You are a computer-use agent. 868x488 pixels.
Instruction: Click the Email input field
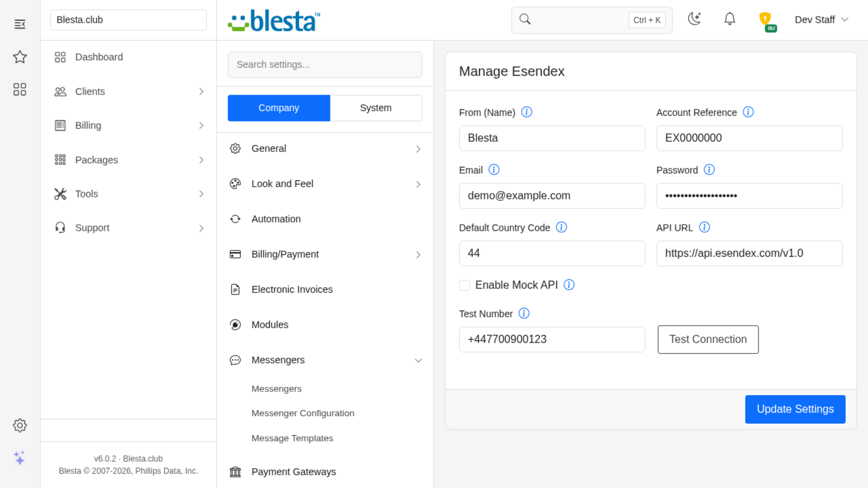[552, 196]
